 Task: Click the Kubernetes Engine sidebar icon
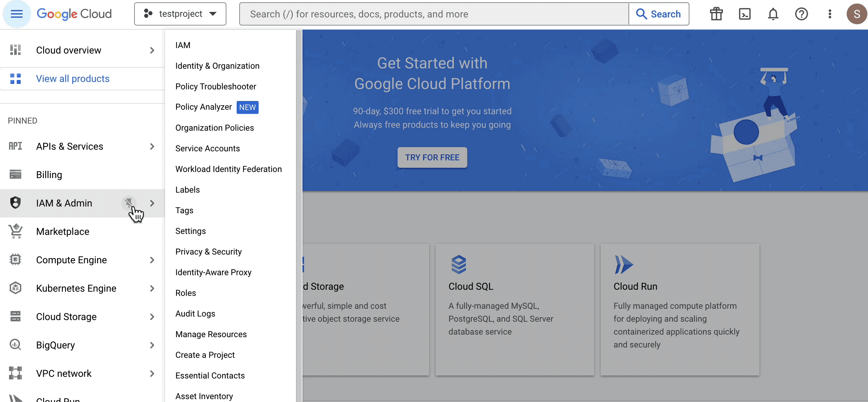coord(15,288)
